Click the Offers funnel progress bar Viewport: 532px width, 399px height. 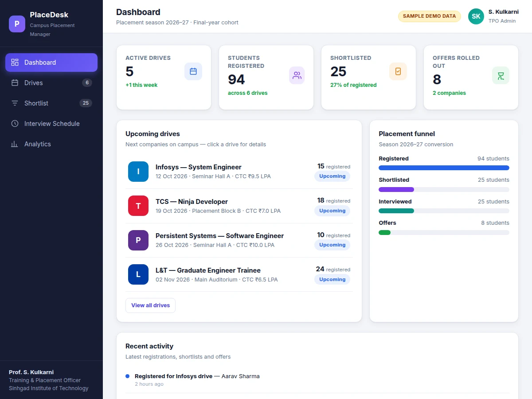pyautogui.click(x=444, y=232)
